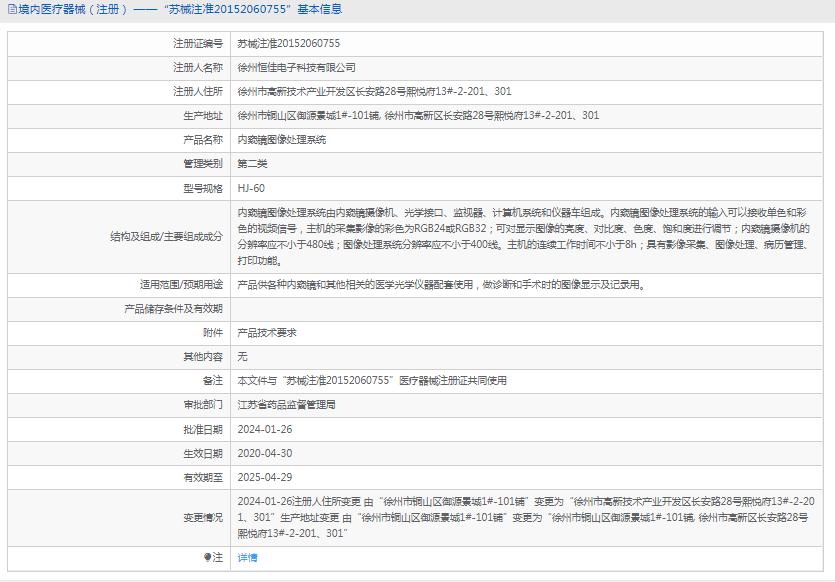
Task: Select the 有效期至 label
Action: coord(203,478)
